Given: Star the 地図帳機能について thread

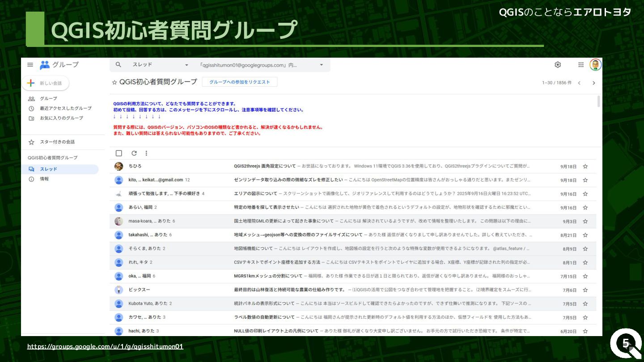Looking at the screenshot, I should click(x=585, y=249).
